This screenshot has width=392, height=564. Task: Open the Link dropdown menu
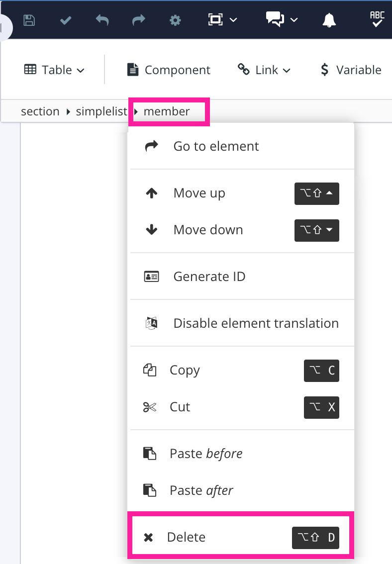(x=264, y=70)
